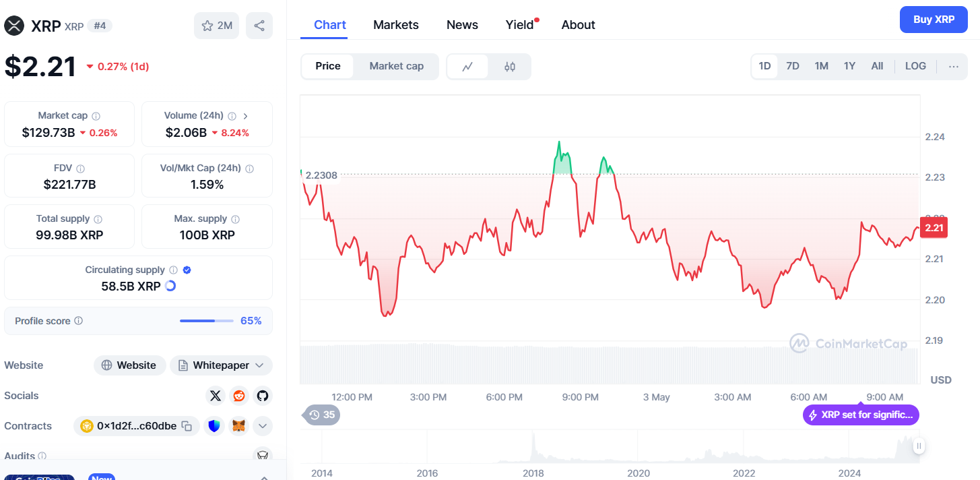Select the 7D time range
Viewport: 980px width, 480px height.
[793, 66]
